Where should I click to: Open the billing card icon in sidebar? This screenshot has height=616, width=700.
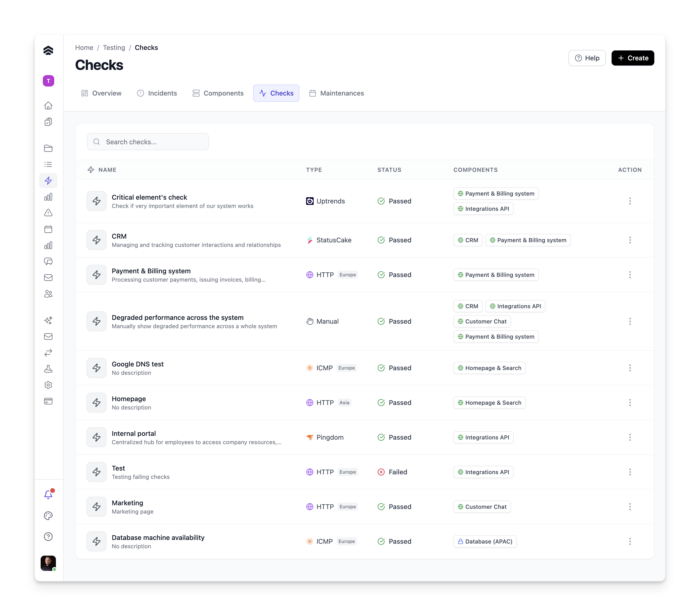click(x=48, y=401)
